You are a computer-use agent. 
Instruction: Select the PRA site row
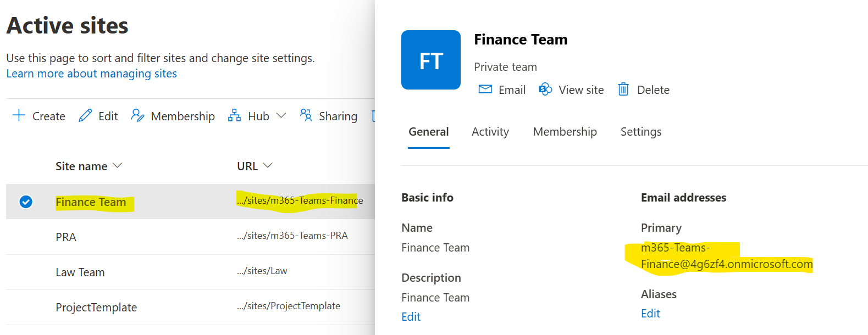pos(66,237)
